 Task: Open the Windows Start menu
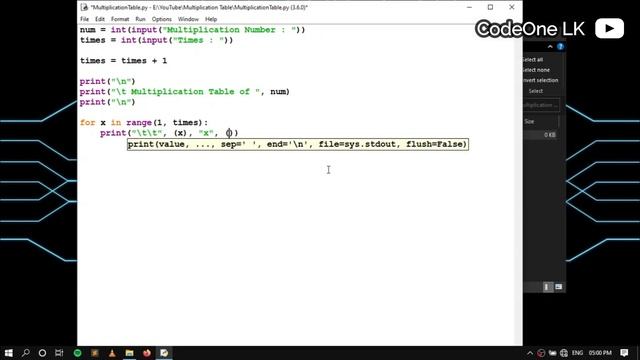[x=8, y=353]
